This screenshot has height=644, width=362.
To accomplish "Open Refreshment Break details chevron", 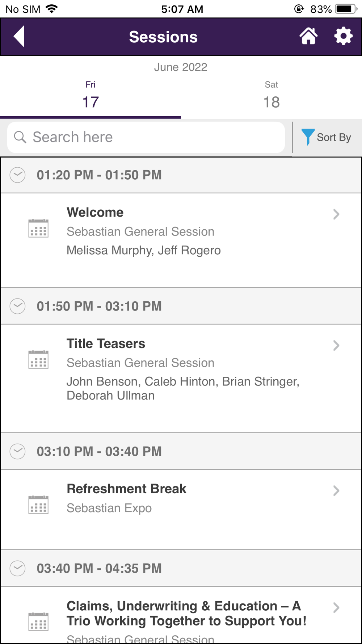I will pos(336,491).
